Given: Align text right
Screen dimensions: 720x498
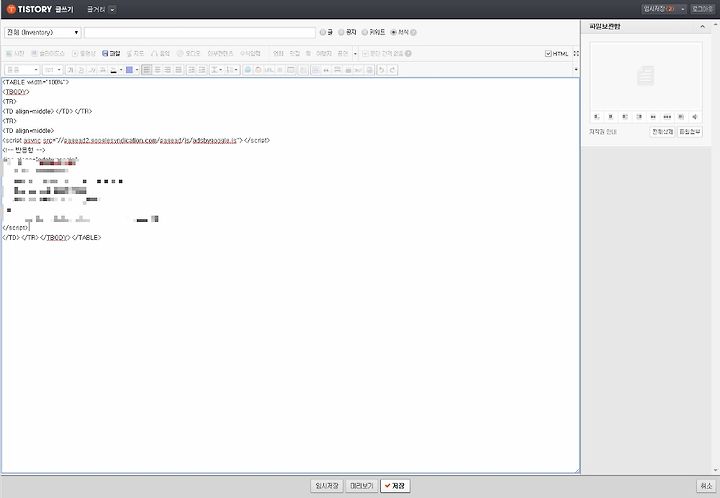Looking at the screenshot, I should (x=168, y=70).
